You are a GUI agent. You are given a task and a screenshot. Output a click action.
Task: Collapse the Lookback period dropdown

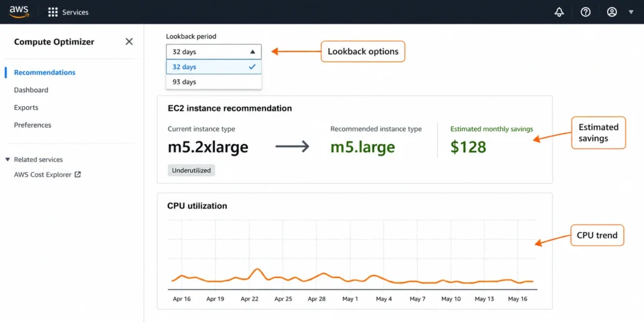pyautogui.click(x=214, y=52)
